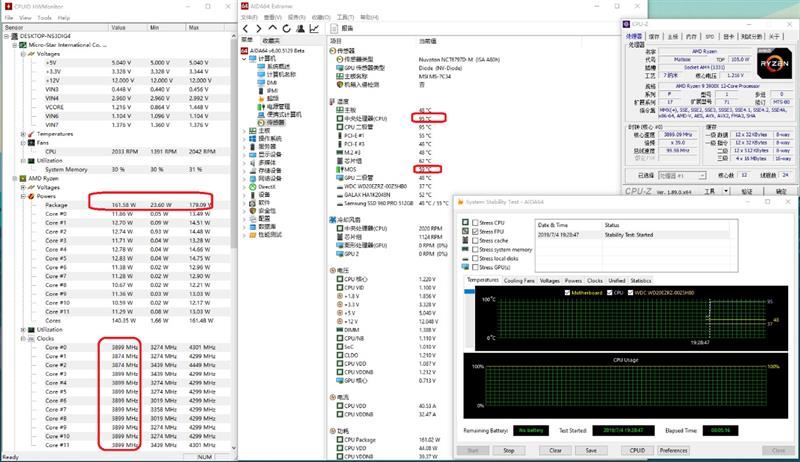This screenshot has height=462, width=800.
Task: Enable Stress cache checkbox
Action: 476,240
